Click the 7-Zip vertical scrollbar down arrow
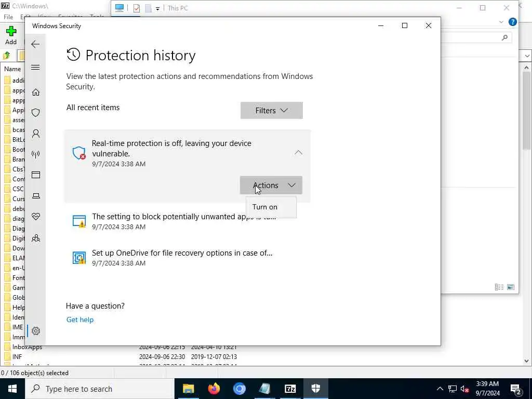532x399 pixels. coord(526,361)
